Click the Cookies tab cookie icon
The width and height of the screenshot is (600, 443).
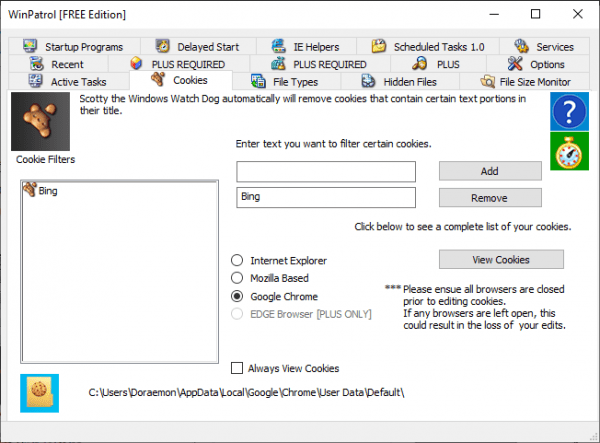(x=158, y=79)
